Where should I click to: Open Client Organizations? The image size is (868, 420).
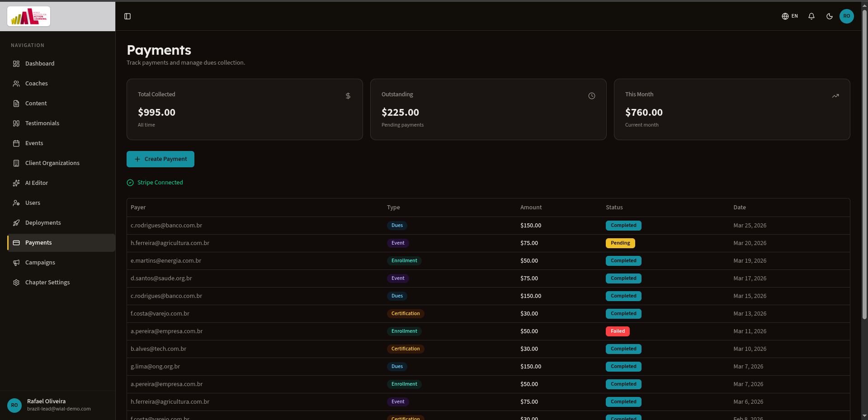(x=61, y=163)
